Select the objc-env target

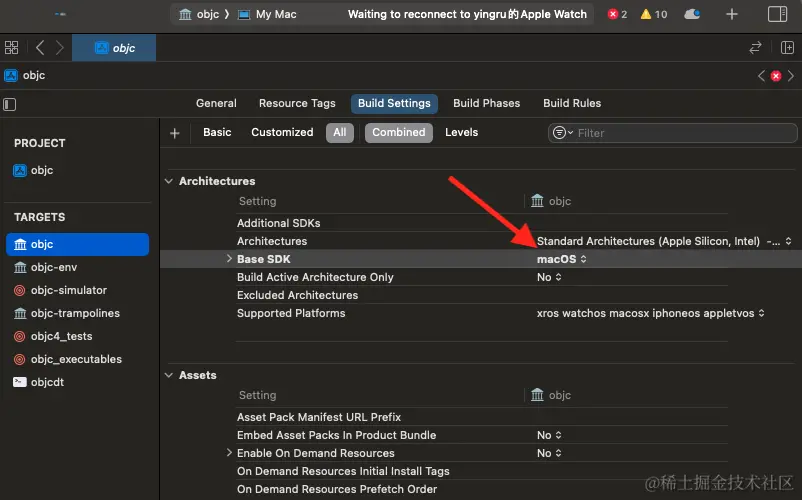46,267
